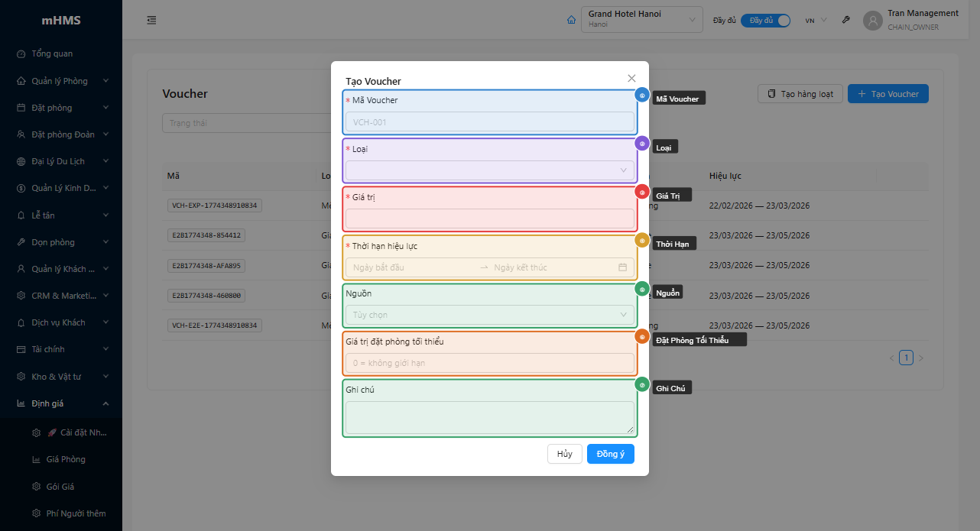Toggle the Đầy đủ switch

coord(765,21)
